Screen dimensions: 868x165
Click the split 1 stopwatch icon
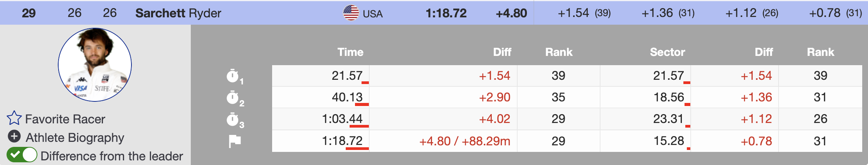point(233,76)
